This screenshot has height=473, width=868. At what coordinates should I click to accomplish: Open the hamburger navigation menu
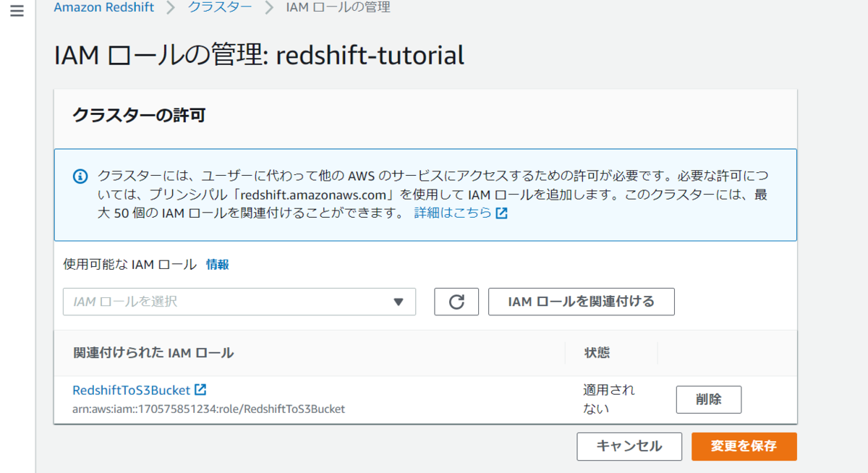point(17,11)
